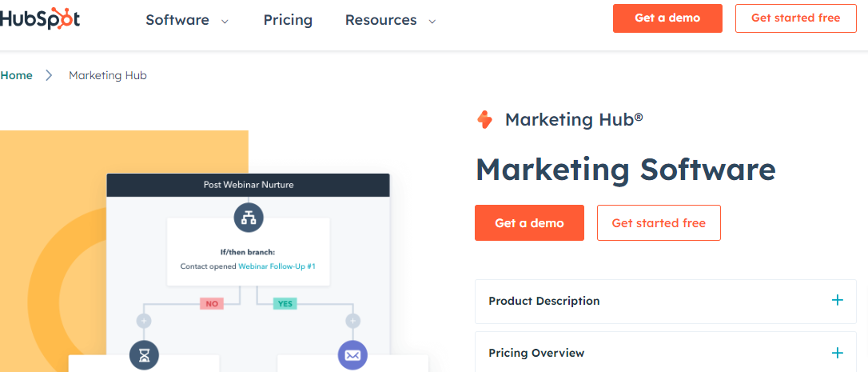Viewport: 868px width, 372px height.
Task: Click the Marketing Software heading
Action: [626, 169]
